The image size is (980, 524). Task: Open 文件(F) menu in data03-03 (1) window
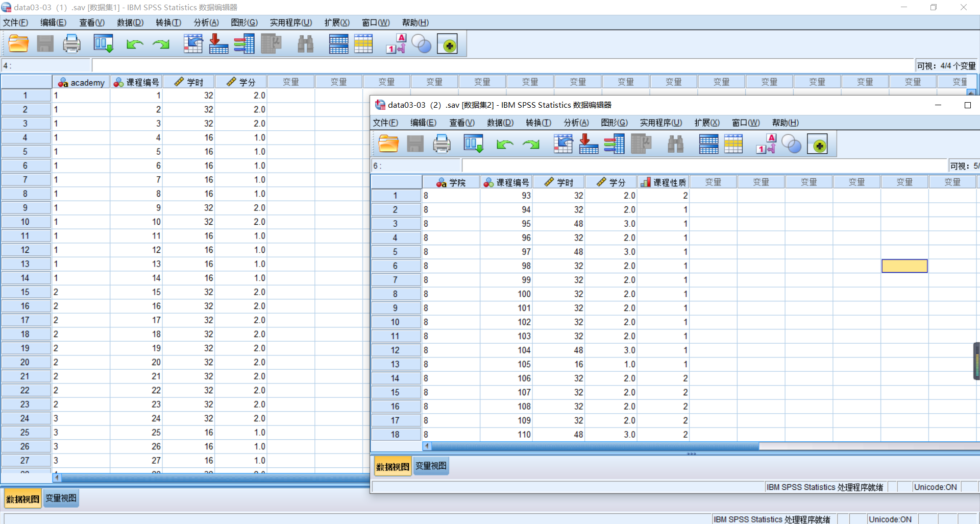pyautogui.click(x=16, y=22)
